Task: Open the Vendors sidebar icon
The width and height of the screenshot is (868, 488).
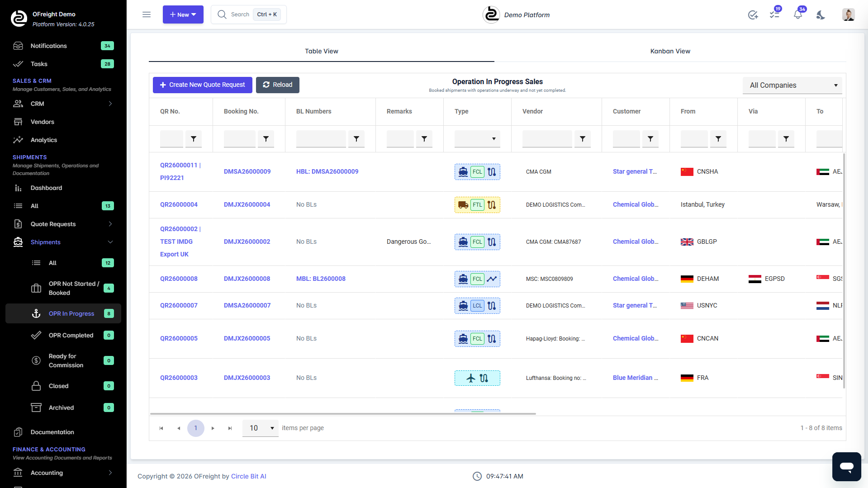Action: pyautogui.click(x=18, y=122)
